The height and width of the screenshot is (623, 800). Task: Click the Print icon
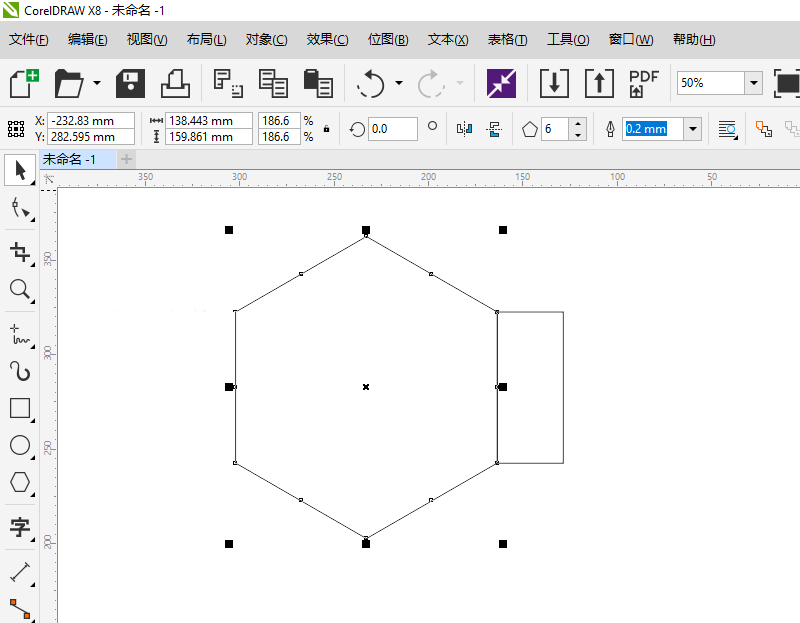point(175,83)
